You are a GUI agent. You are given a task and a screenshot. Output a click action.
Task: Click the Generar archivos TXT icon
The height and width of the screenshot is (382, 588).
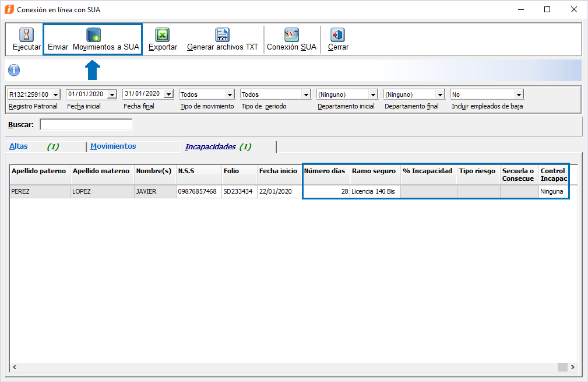(222, 35)
